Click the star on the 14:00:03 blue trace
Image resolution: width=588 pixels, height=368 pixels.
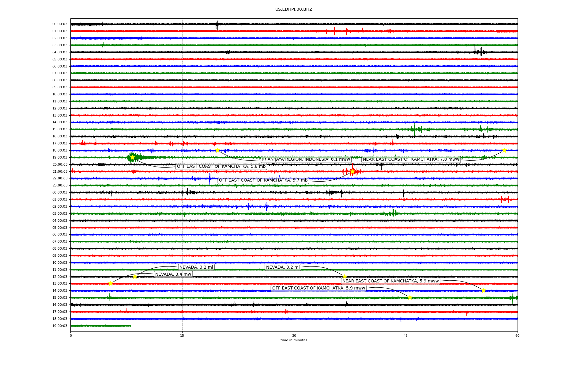(484, 290)
